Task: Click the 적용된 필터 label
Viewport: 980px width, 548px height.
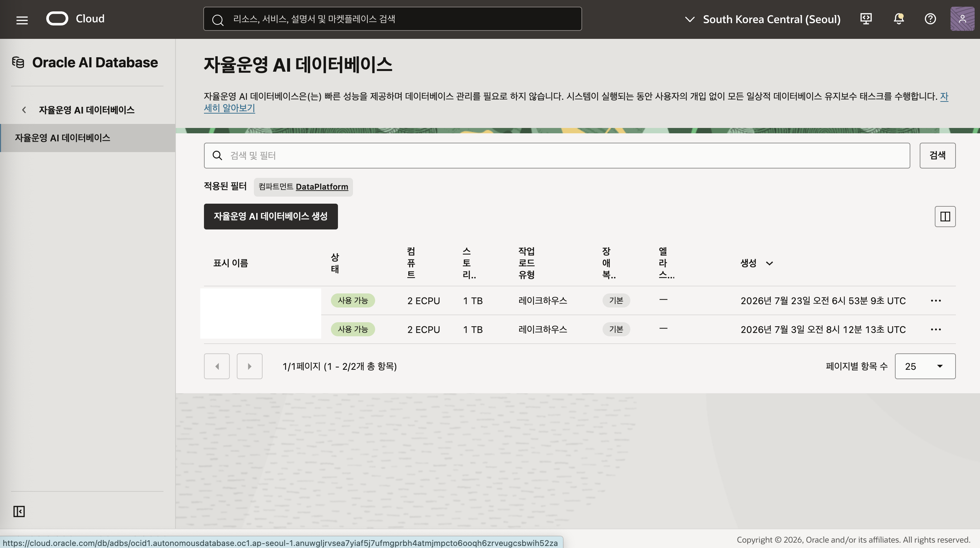Action: pos(225,186)
